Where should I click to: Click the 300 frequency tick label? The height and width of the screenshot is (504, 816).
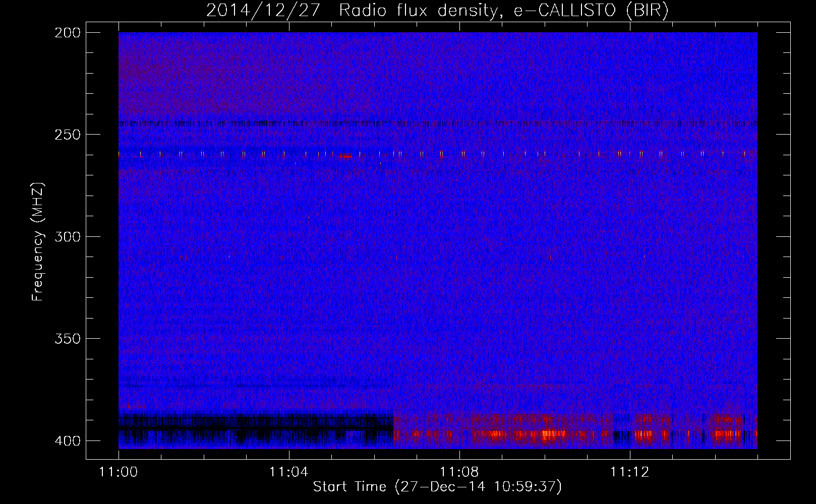tap(67, 236)
